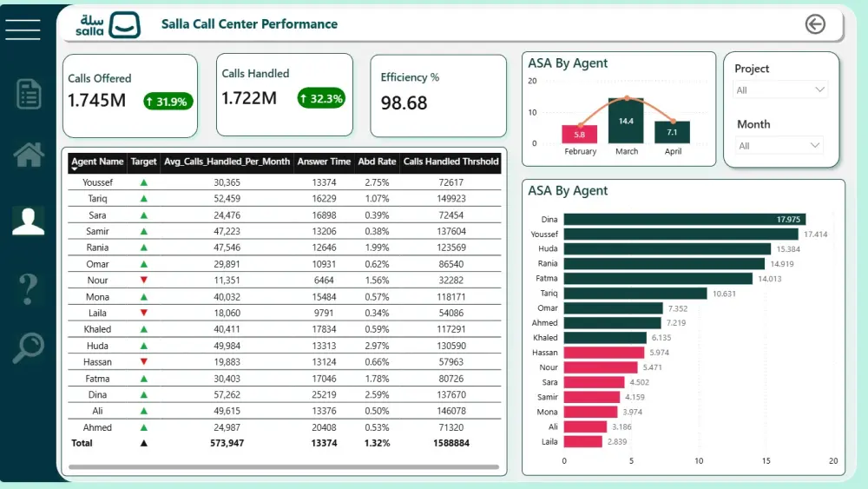The height and width of the screenshot is (489, 868).
Task: Click the green up arrow for Dina
Action: click(144, 395)
